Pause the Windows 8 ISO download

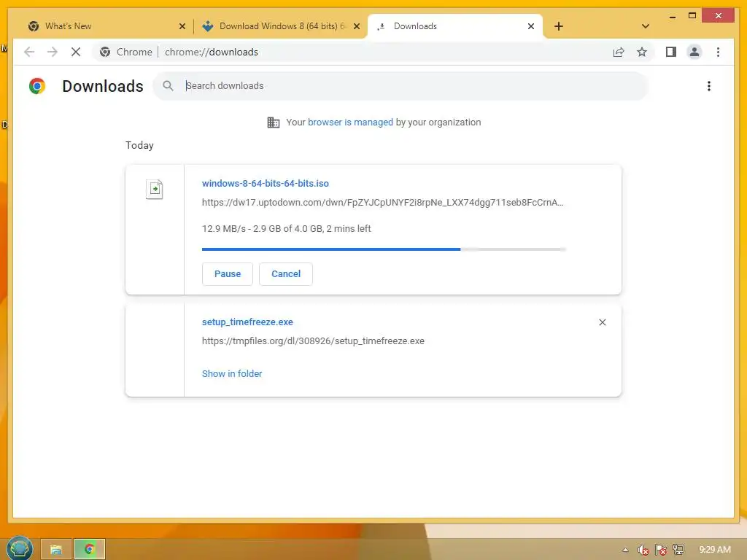click(x=228, y=274)
